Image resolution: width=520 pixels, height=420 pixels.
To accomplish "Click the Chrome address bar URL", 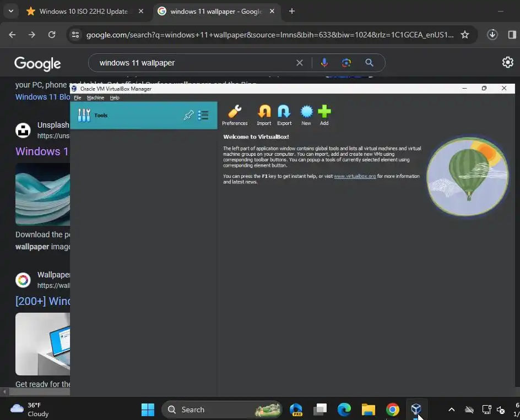I will 270,35.
